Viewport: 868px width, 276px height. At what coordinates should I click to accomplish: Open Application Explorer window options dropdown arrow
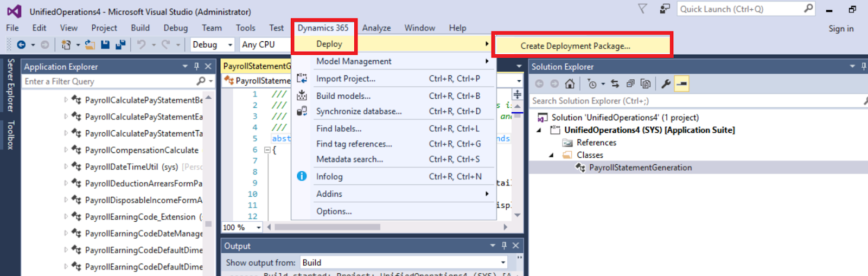click(x=185, y=66)
